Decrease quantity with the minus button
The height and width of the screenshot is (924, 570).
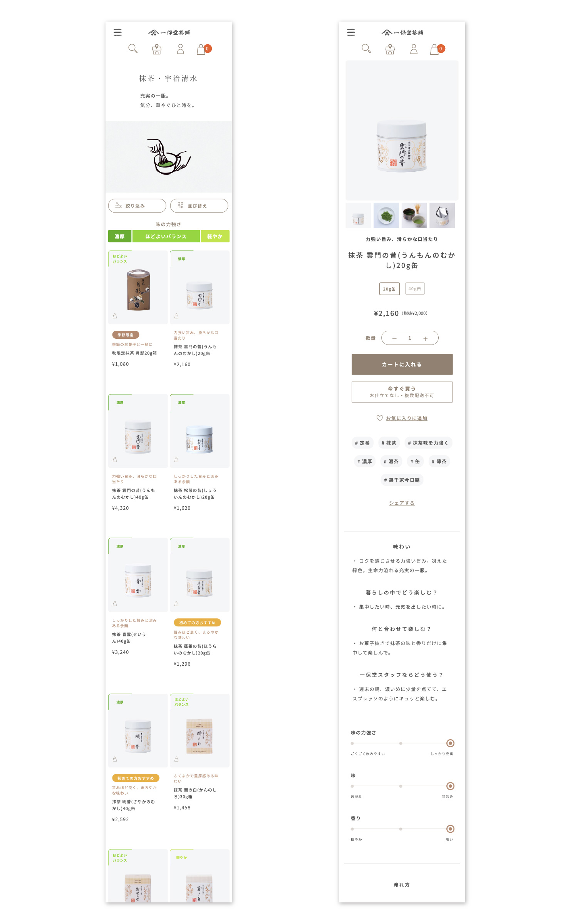(394, 338)
